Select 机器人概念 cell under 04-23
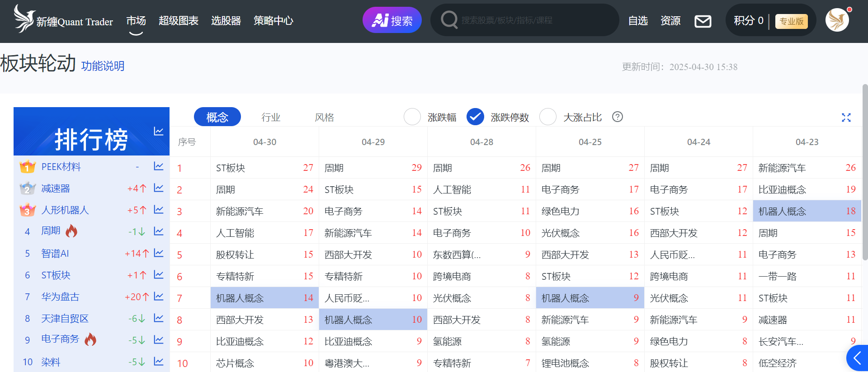Screen dimensions: 868x372 click(807, 211)
